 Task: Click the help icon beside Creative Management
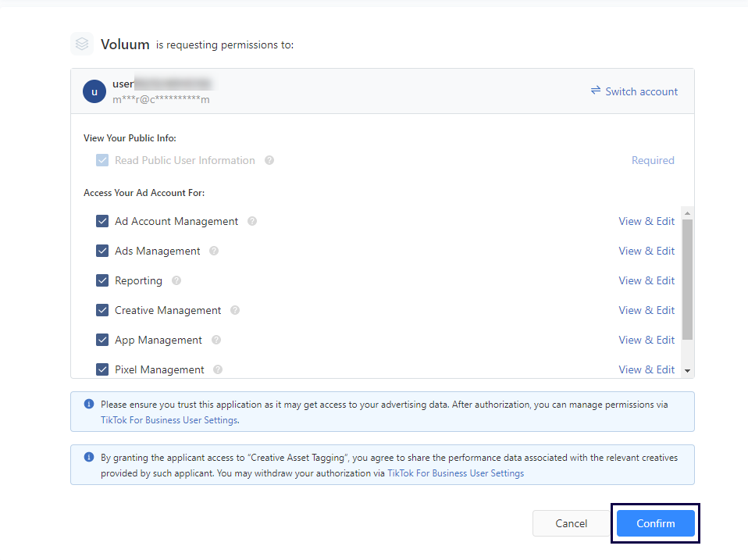coord(235,310)
